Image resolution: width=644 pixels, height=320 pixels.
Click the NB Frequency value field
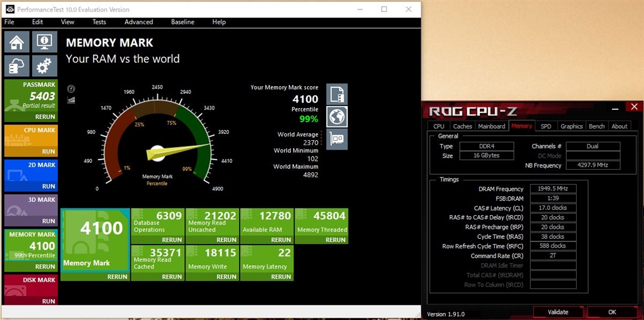click(593, 165)
